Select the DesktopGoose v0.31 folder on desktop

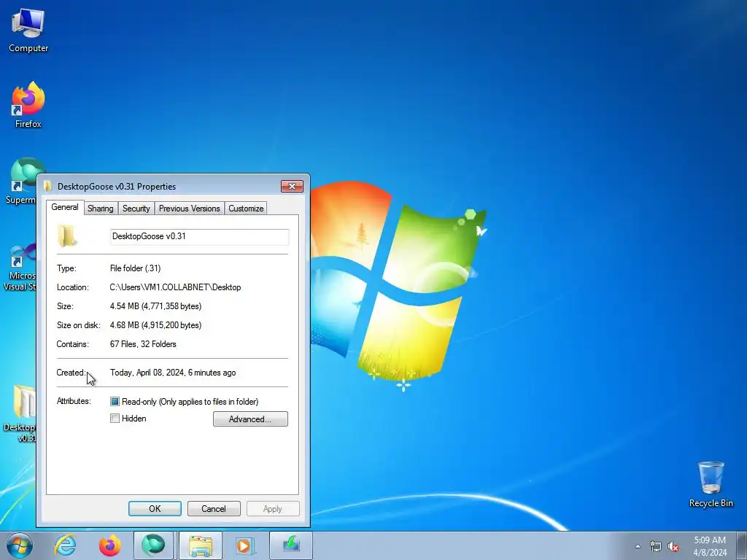pyautogui.click(x=19, y=413)
